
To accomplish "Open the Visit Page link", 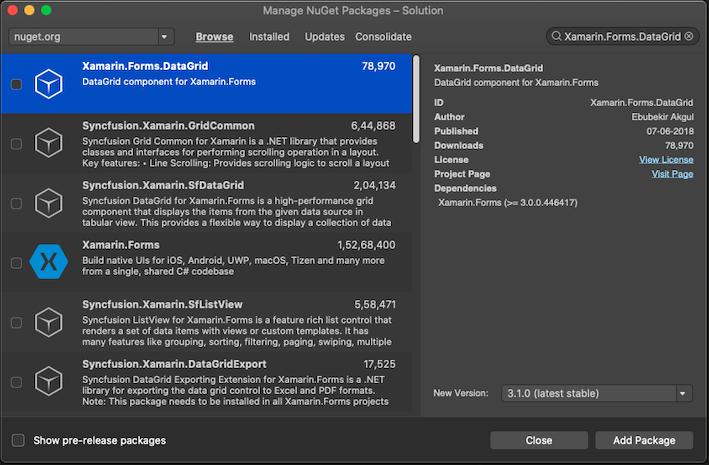I will pyautogui.click(x=672, y=174).
